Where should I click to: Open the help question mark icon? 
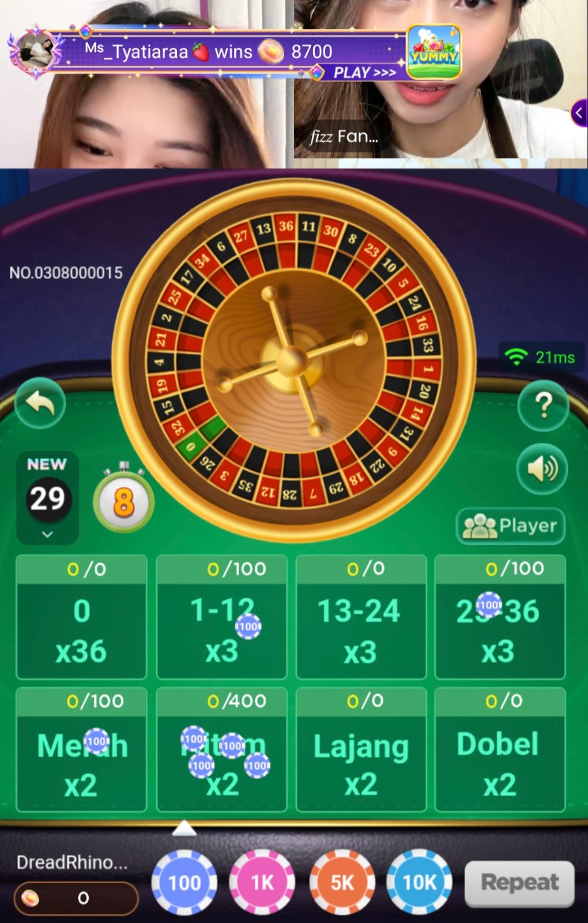[x=543, y=405]
